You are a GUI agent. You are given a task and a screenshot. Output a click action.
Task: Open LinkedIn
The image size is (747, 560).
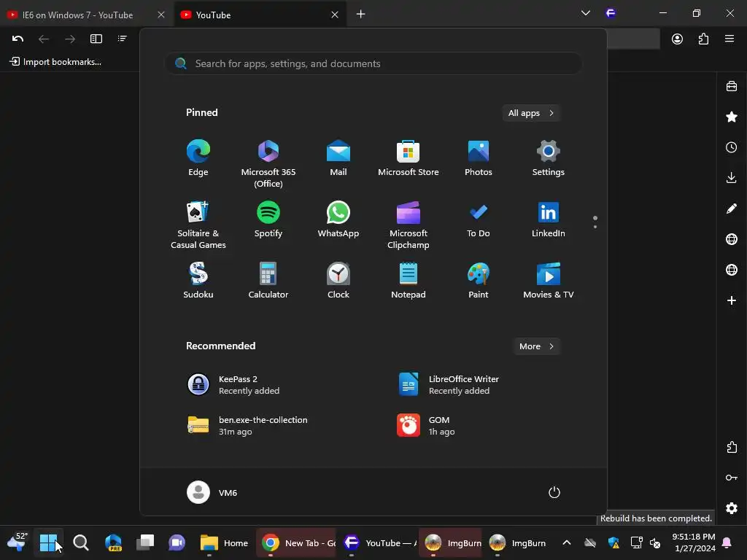tap(549, 219)
